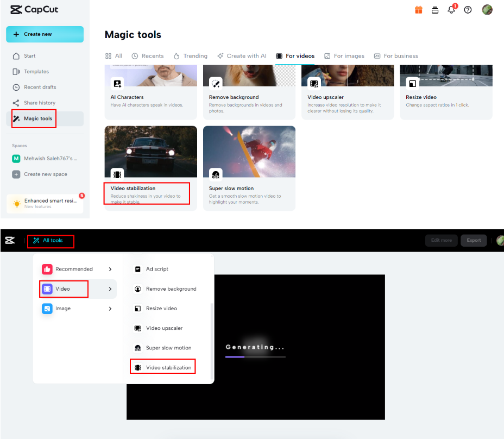Click the submenu vertical scrollbar
Screen dimensions: 504x439
211,341
